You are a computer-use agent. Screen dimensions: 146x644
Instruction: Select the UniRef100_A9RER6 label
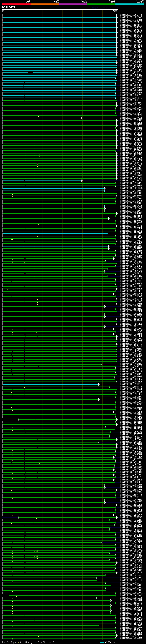(x=131, y=110)
